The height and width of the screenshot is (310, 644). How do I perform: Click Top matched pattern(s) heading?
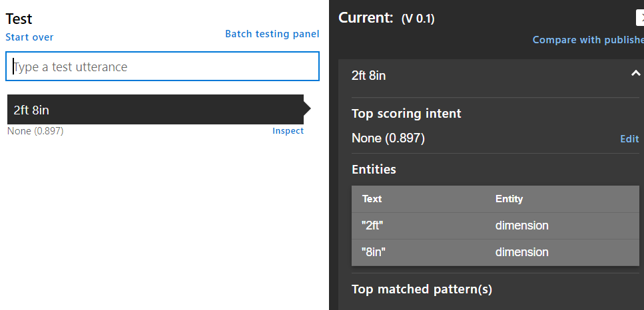point(422,289)
